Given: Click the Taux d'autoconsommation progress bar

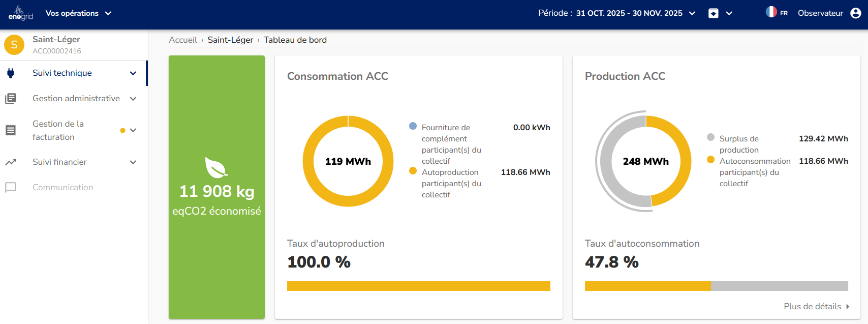Looking at the screenshot, I should point(716,286).
